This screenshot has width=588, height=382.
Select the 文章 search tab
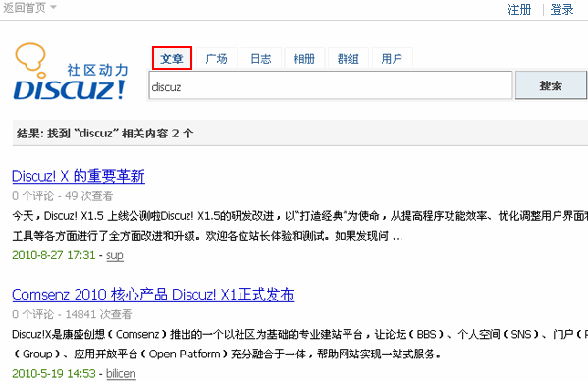tap(172, 58)
